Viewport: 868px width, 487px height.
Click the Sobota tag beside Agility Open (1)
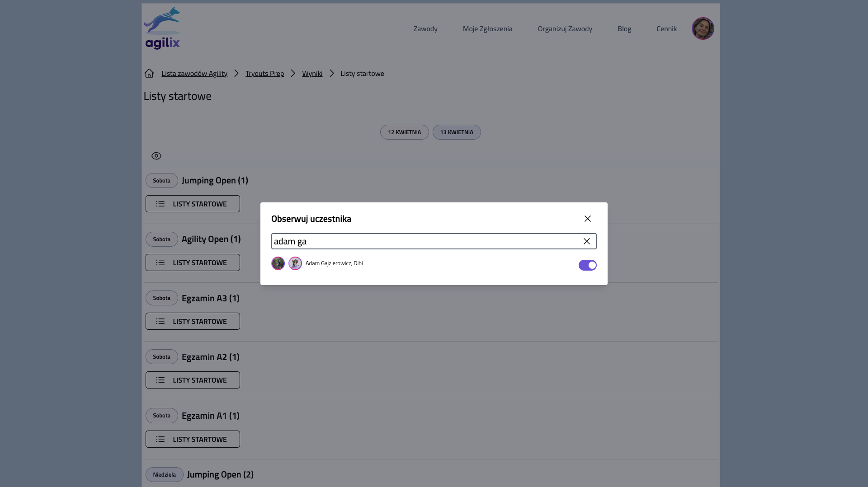162,239
